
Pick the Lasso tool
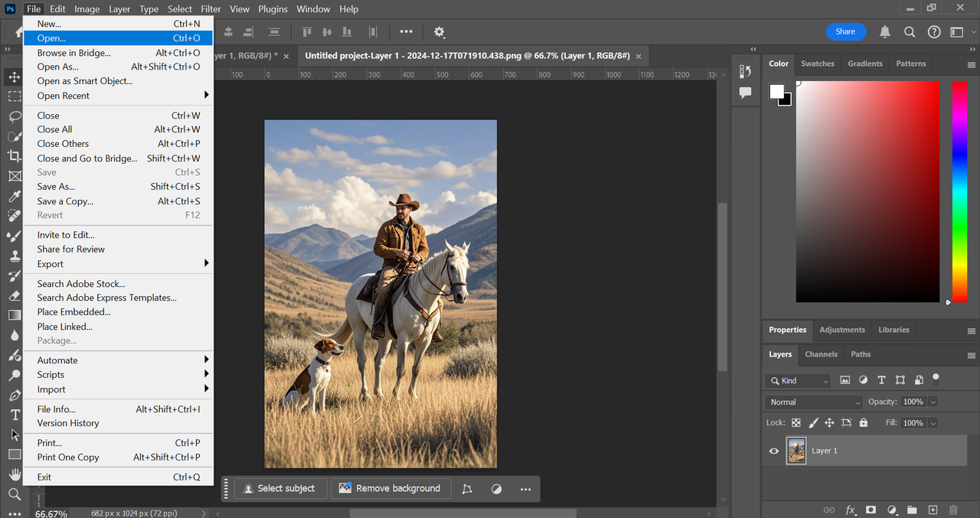coord(15,116)
